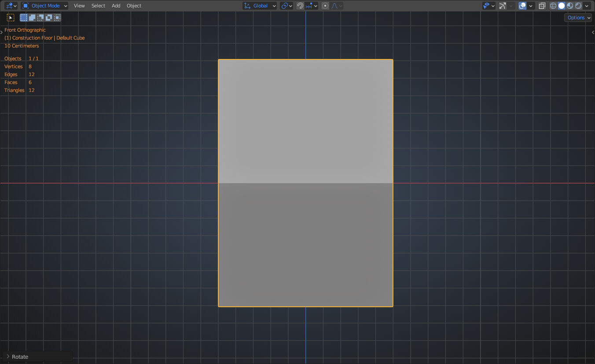The height and width of the screenshot is (364, 595).
Task: Toggle snapping magnet on
Action: click(300, 6)
